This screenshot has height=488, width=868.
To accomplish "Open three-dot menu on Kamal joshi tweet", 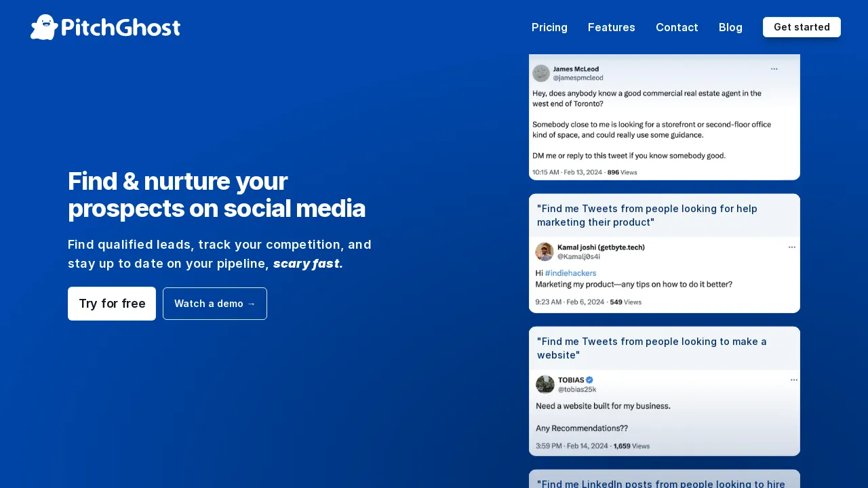I will (791, 247).
